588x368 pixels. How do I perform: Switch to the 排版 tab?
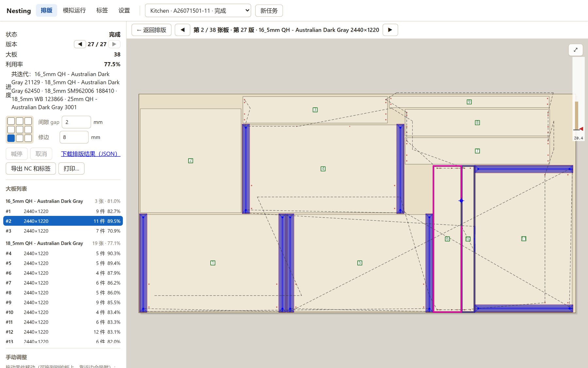pyautogui.click(x=46, y=10)
